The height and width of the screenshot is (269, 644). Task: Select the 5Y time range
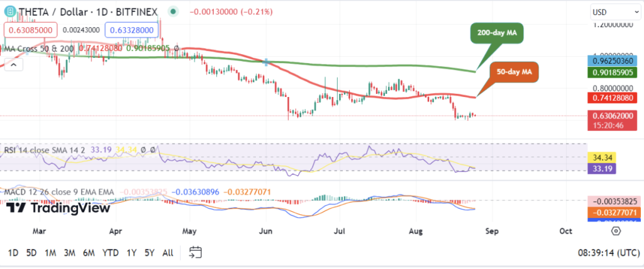tap(150, 253)
